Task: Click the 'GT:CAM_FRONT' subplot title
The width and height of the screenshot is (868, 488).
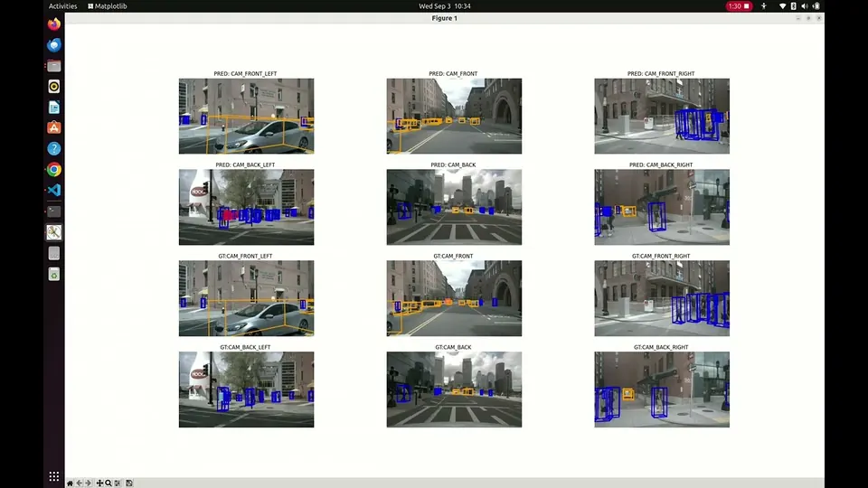Action: (453, 256)
